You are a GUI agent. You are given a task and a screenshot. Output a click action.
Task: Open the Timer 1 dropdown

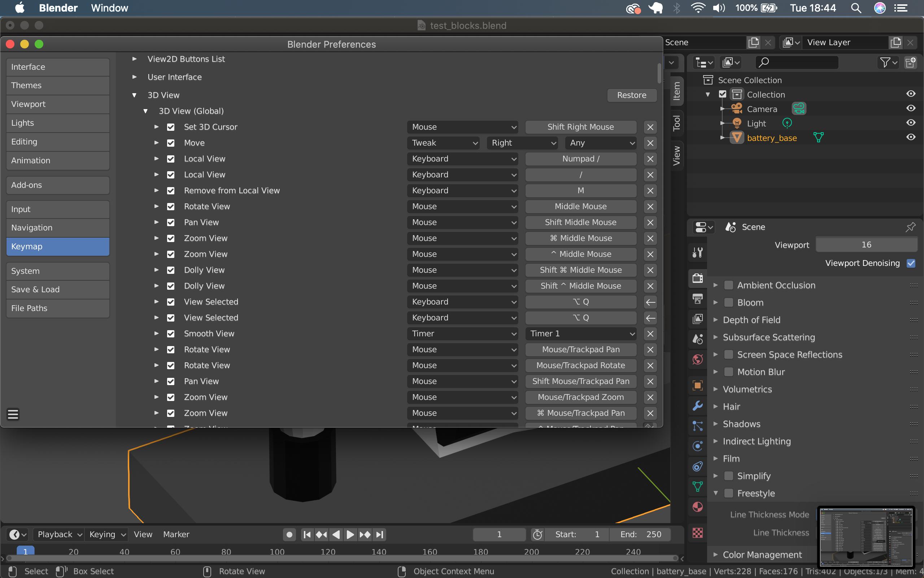click(x=581, y=334)
